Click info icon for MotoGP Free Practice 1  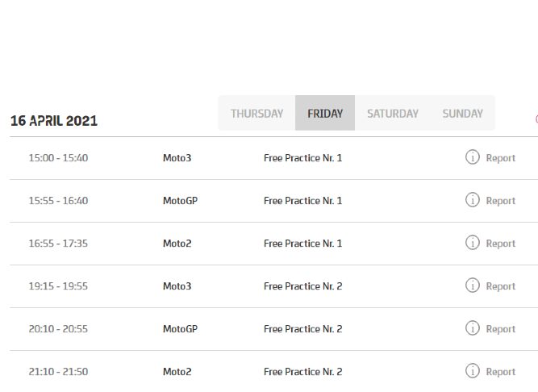[473, 200]
